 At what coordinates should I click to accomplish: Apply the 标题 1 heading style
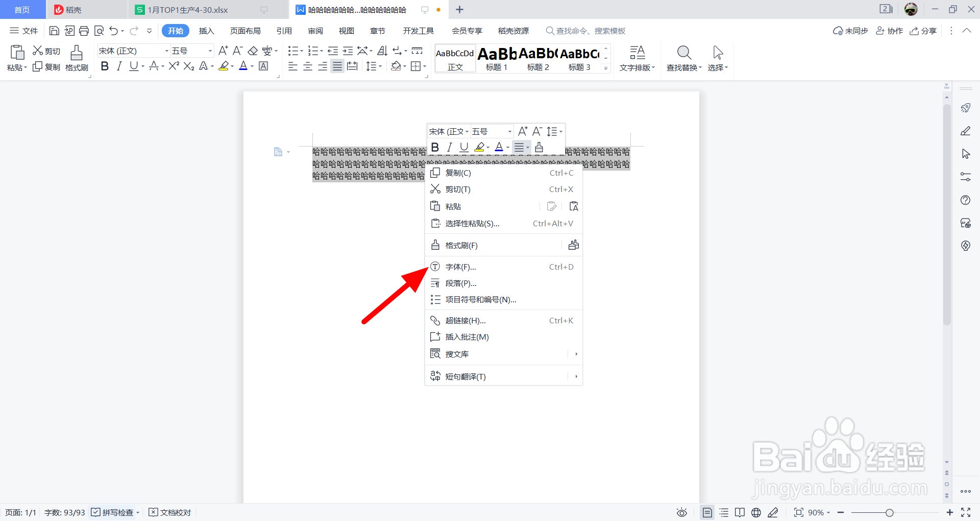tap(497, 59)
